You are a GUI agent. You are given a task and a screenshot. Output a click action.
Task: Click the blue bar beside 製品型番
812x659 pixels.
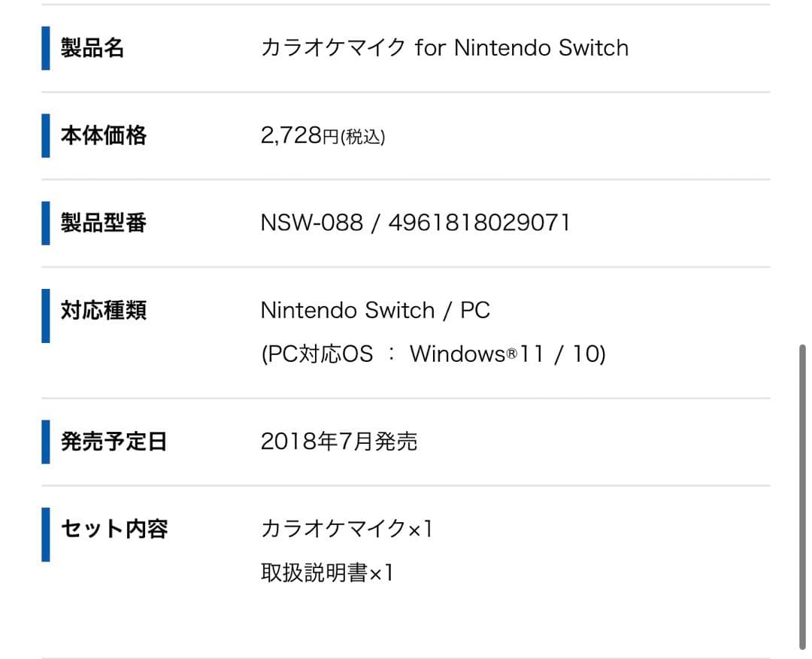tap(46, 223)
